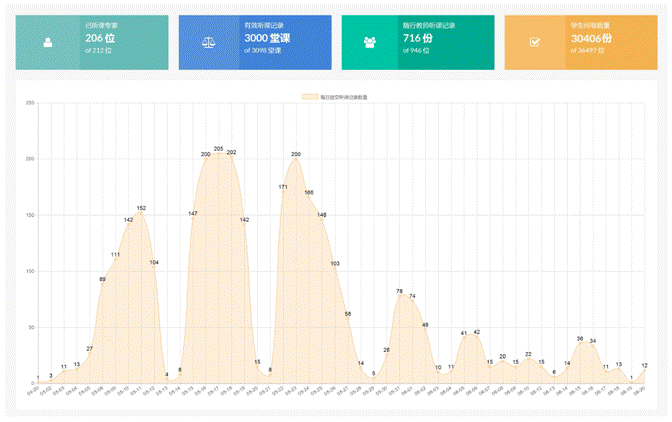Viewport: 672px width, 422px height.
Task: Click the data point labeled 171
Action: coord(283,191)
